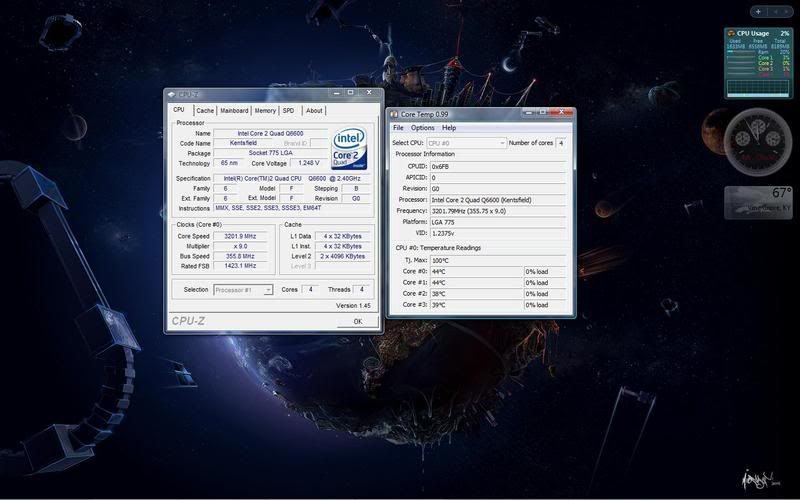This screenshot has width=800, height=500.
Task: Close the CPU-Z window
Action: click(x=369, y=93)
